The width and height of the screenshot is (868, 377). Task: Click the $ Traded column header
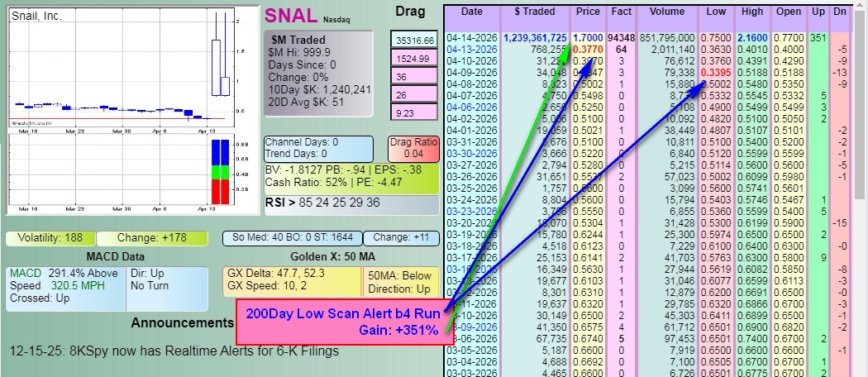pyautogui.click(x=536, y=12)
